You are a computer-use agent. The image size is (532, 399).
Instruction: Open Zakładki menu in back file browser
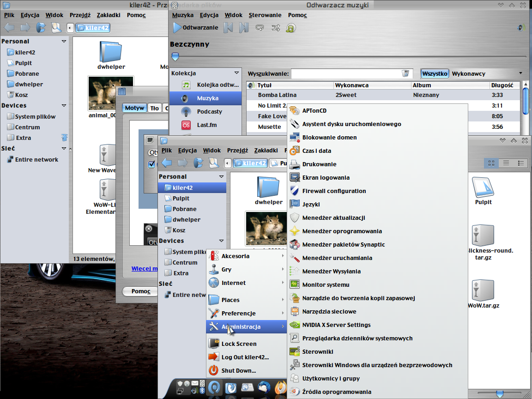click(109, 15)
